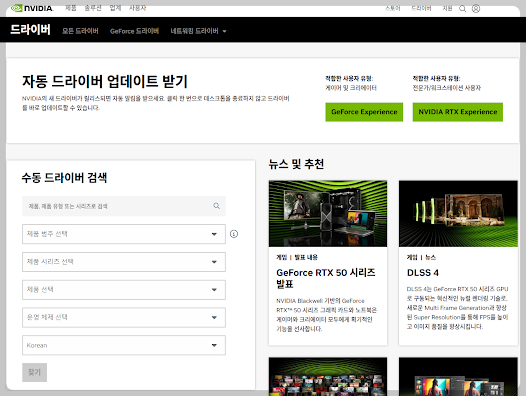This screenshot has width=526, height=396.
Task: Click the 드라이버 page title
Action: (30, 30)
